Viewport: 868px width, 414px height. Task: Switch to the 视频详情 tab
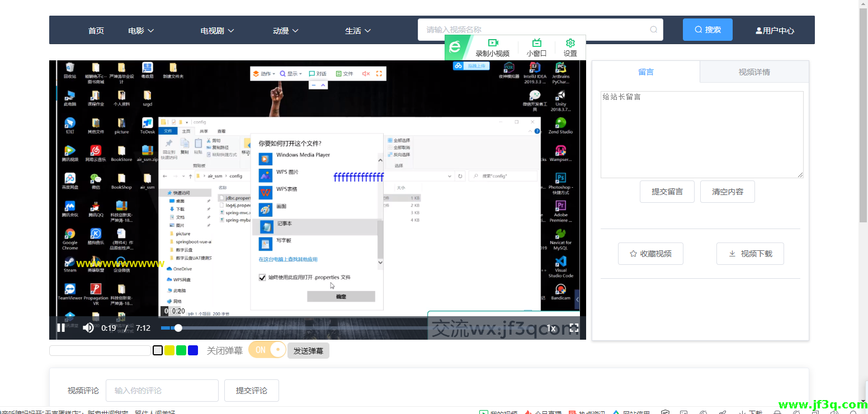[x=754, y=72]
